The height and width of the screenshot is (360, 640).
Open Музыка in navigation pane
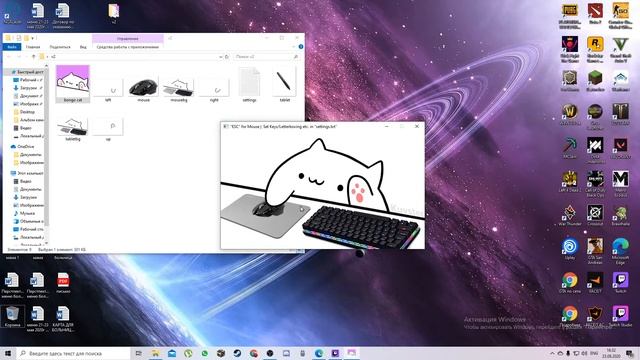[24, 213]
